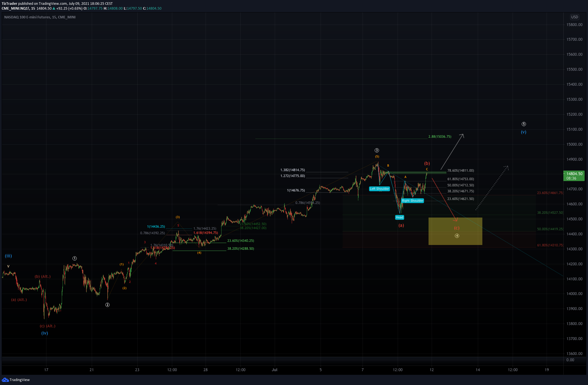This screenshot has width=588, height=385.
Task: Click the 1.272(14775.00) extension label
Action: (293, 176)
